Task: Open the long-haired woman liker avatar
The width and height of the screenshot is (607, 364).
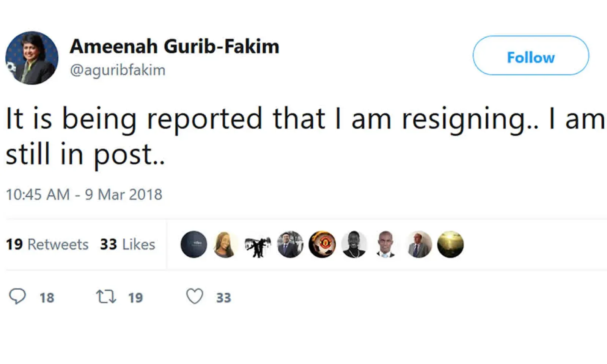Action: click(x=225, y=245)
